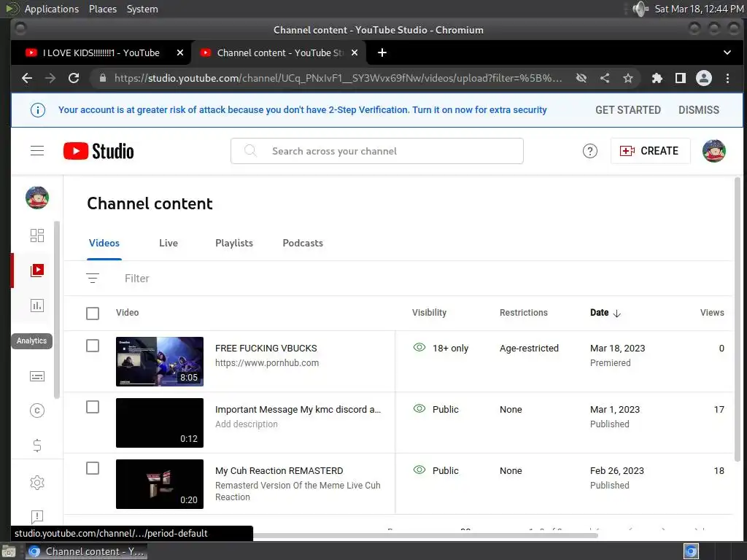
Task: Open Analytics icon in sidebar
Action: tap(37, 306)
